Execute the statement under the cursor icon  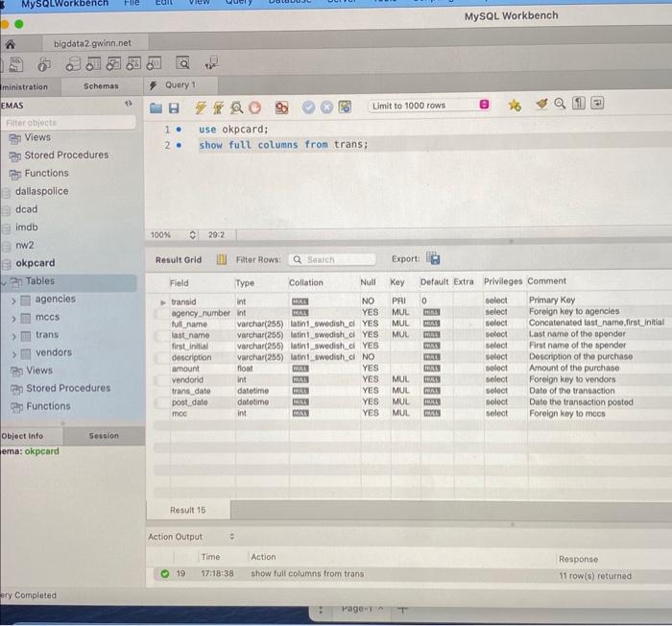218,108
